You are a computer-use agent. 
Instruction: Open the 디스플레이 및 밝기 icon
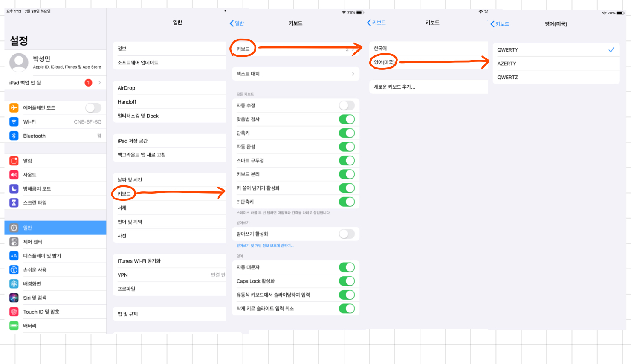point(14,256)
